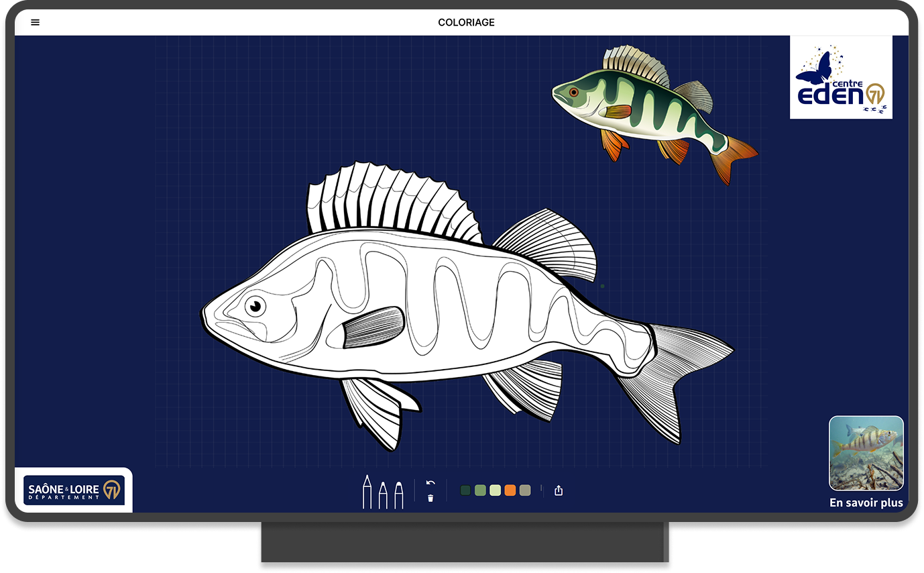
Task: Click the 'En savoir plus' link
Action: coord(866,503)
